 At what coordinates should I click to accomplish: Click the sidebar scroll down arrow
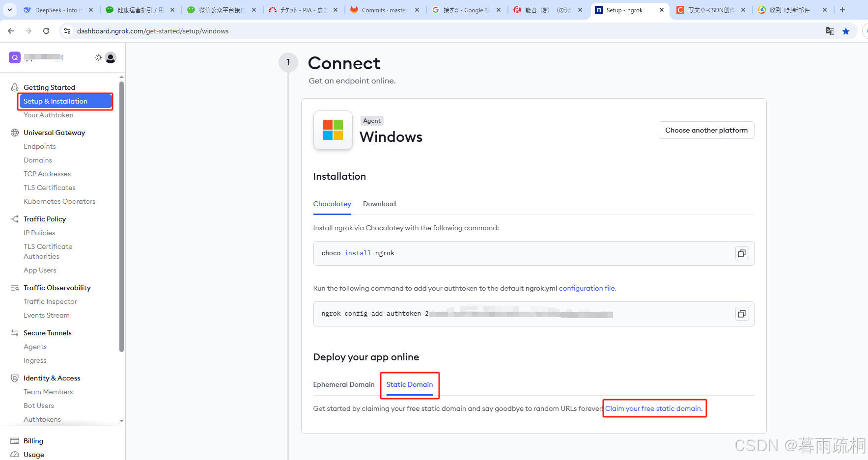coord(121,421)
